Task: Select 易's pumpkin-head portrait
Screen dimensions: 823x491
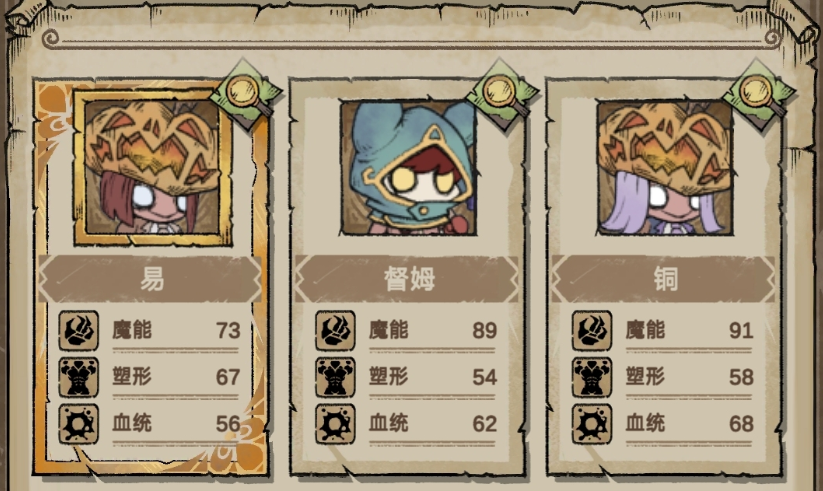Action: click(152, 167)
